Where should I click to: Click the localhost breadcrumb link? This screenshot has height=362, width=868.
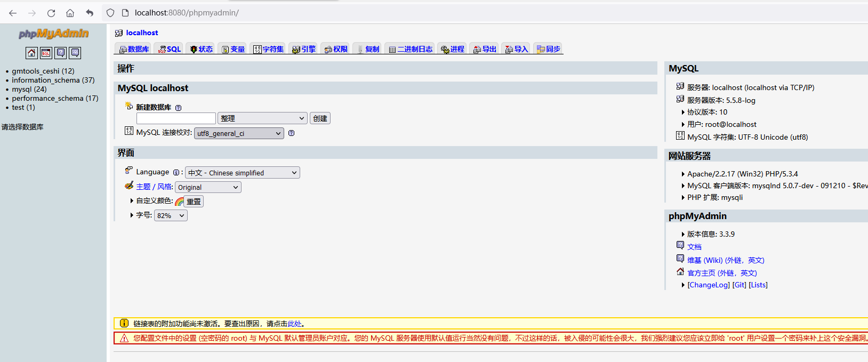pyautogui.click(x=142, y=33)
